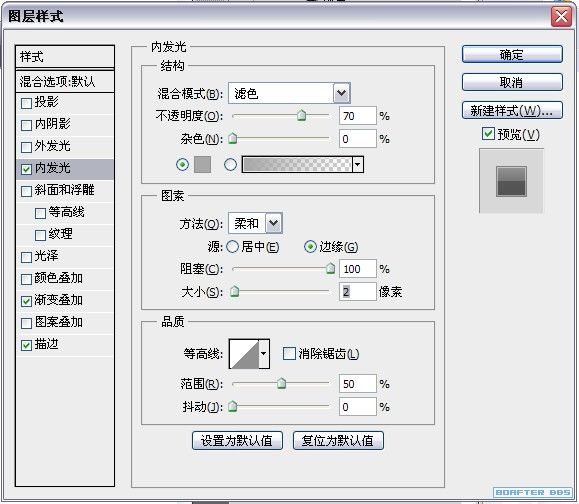Select the 内发光 row label
579x504 pixels.
(x=52, y=168)
